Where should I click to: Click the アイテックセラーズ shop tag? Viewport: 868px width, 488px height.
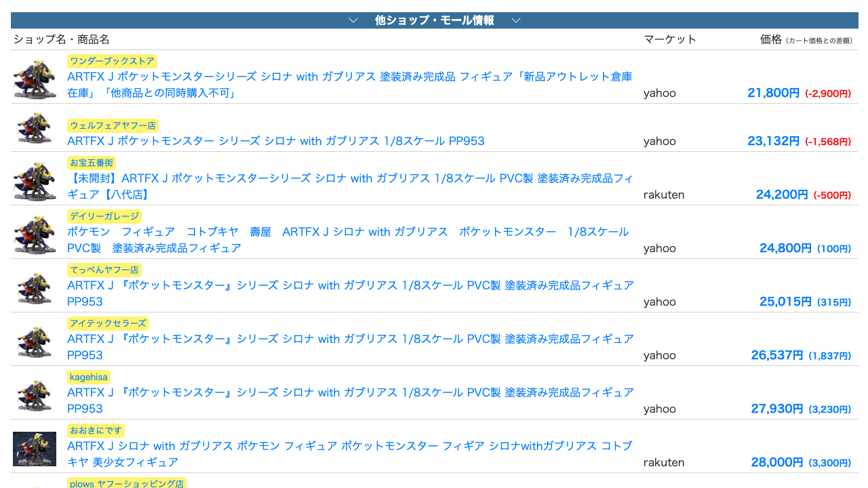[108, 323]
